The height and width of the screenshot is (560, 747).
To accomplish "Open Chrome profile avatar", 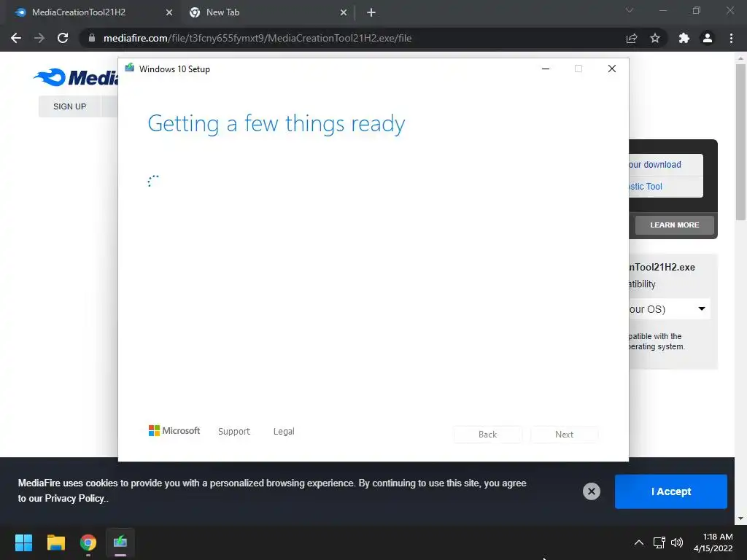I will tap(708, 38).
